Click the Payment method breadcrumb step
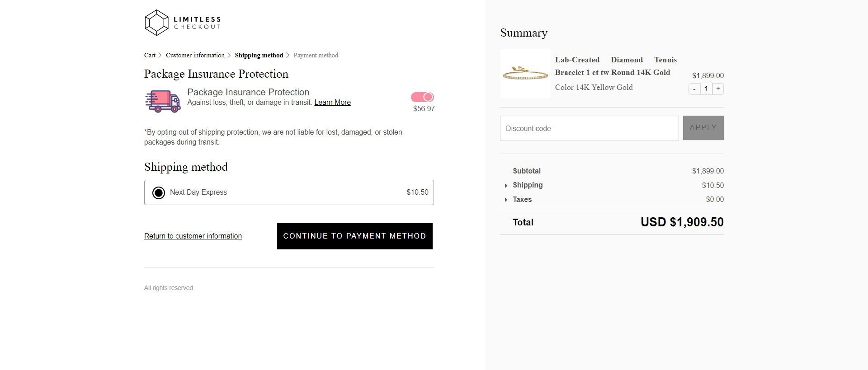The height and width of the screenshot is (370, 868). pyautogui.click(x=316, y=56)
